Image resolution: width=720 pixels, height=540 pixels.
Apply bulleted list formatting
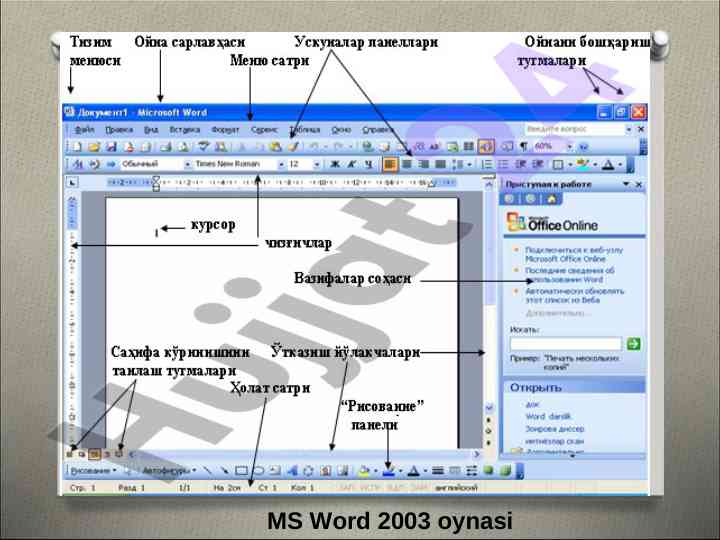click(504, 164)
